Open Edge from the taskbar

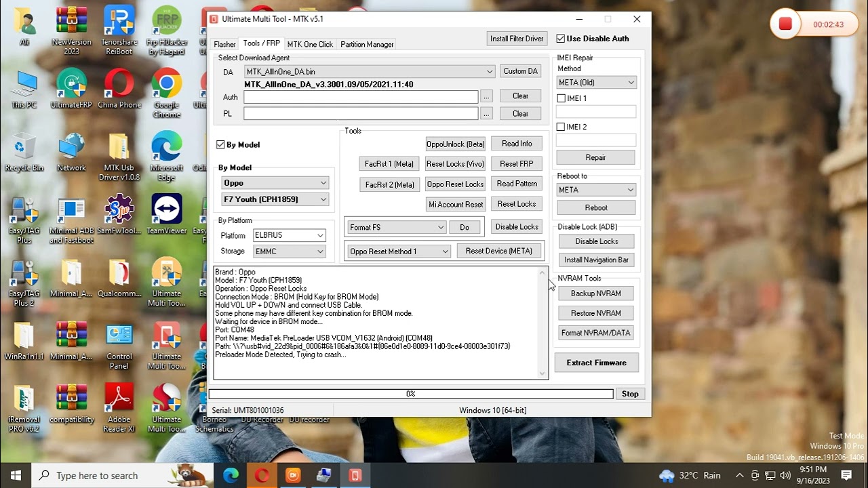[231, 475]
